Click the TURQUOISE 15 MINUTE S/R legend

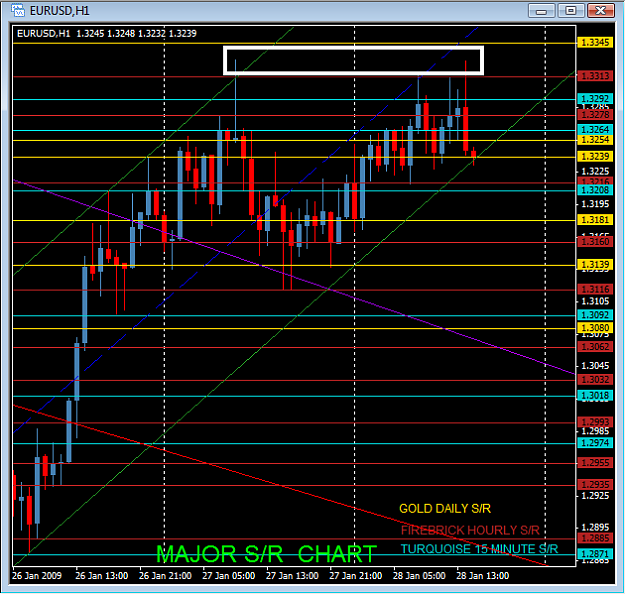[479, 549]
